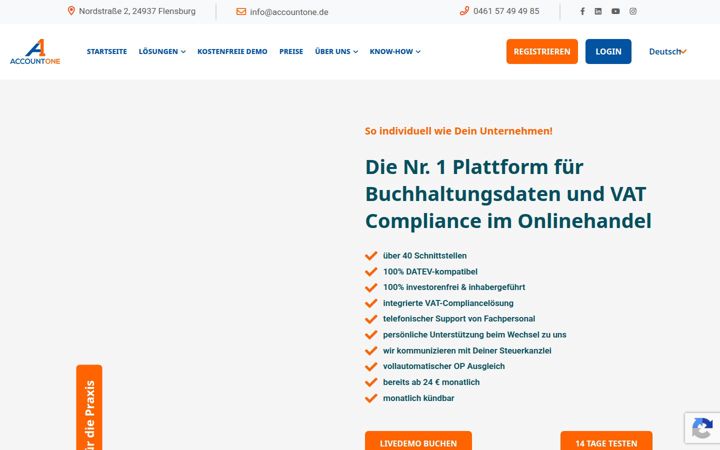
Task: Click the AccountOne logo
Action: (35, 51)
